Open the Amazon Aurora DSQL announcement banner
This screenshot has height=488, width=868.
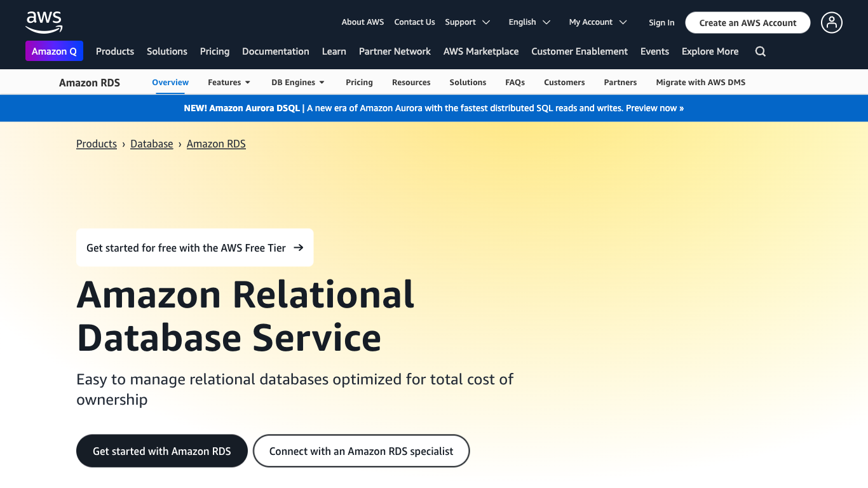coord(434,109)
